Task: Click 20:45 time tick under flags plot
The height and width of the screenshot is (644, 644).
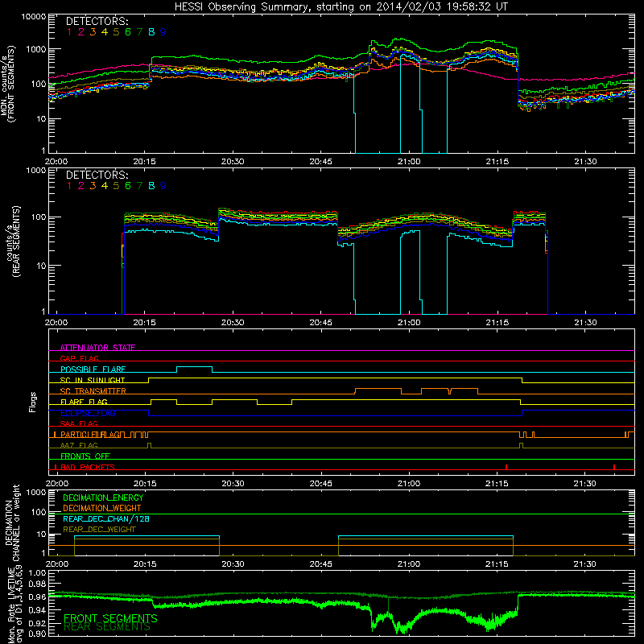Action: point(320,484)
